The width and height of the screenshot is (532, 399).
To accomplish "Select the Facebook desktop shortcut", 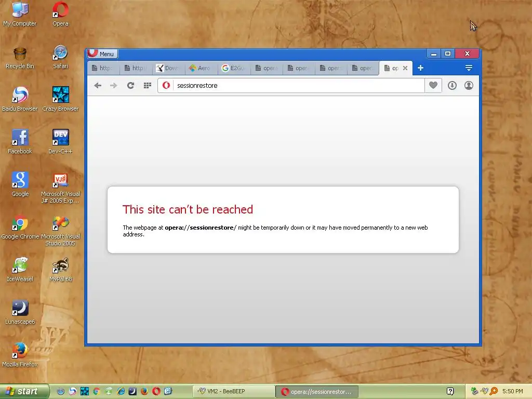I will 20,142.
